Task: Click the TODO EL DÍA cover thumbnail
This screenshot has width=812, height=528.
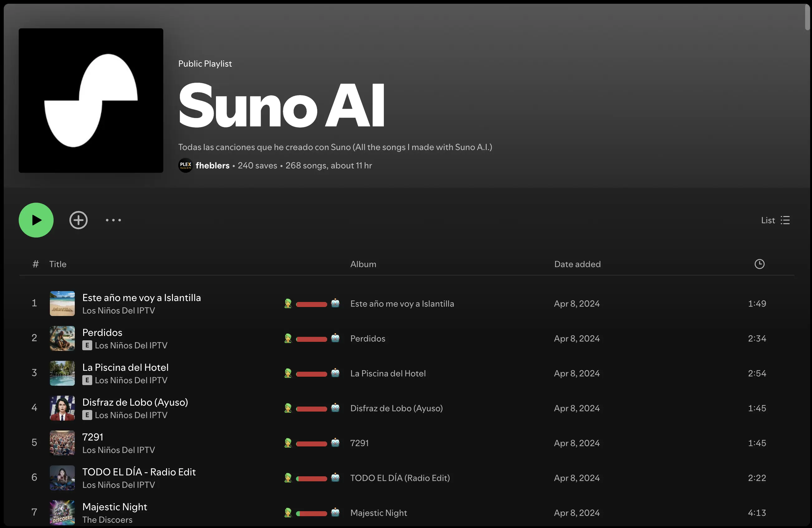Action: tap(62, 478)
